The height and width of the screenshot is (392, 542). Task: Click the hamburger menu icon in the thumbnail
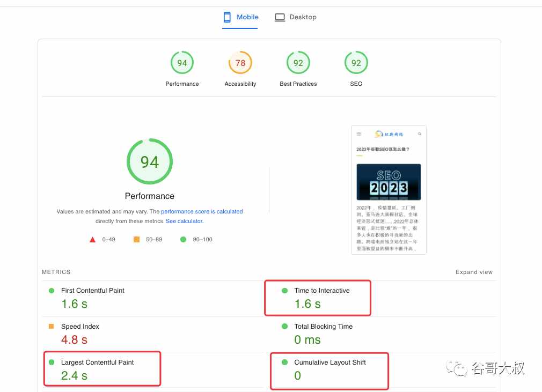pyautogui.click(x=359, y=134)
